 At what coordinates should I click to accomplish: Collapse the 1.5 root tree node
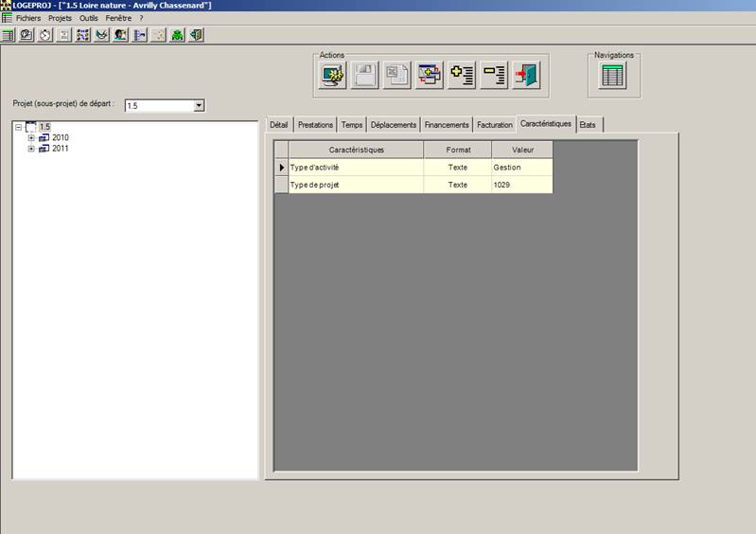pyautogui.click(x=19, y=127)
